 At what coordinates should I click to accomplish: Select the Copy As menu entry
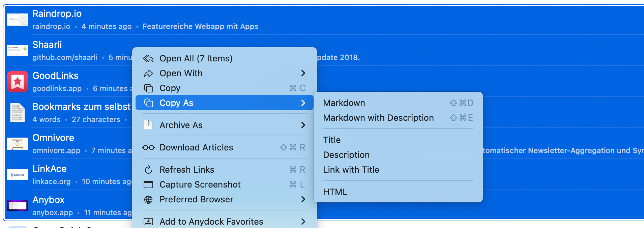(225, 103)
